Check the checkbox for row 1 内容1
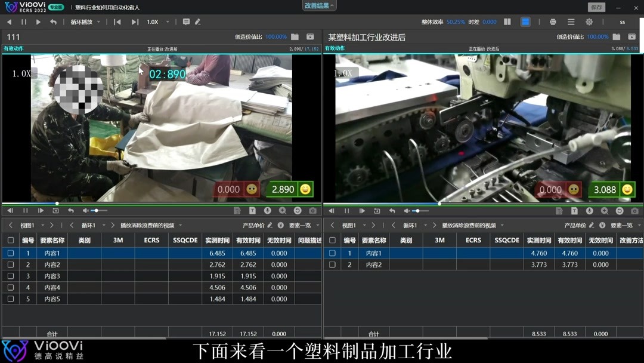This screenshot has height=363, width=644. coord(10,253)
